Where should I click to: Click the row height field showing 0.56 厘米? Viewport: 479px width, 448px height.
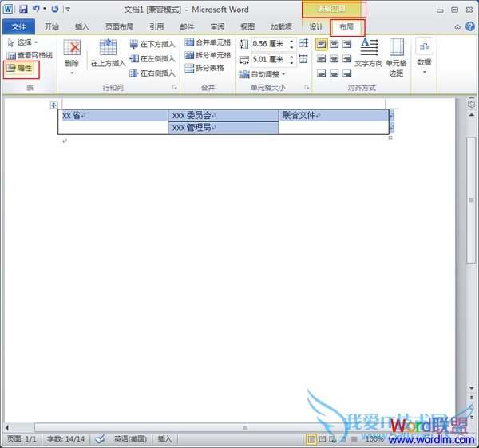click(269, 44)
